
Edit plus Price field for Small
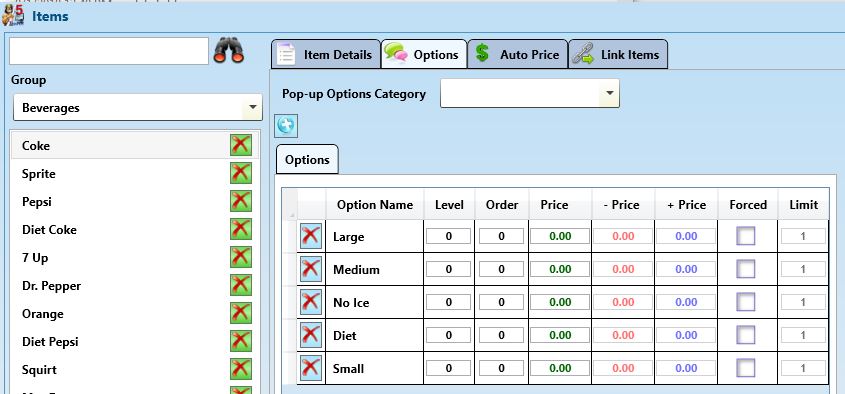point(686,368)
